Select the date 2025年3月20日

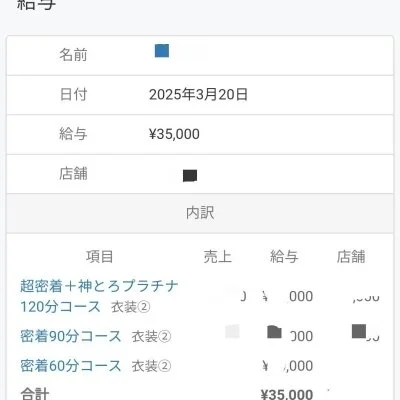click(198, 95)
